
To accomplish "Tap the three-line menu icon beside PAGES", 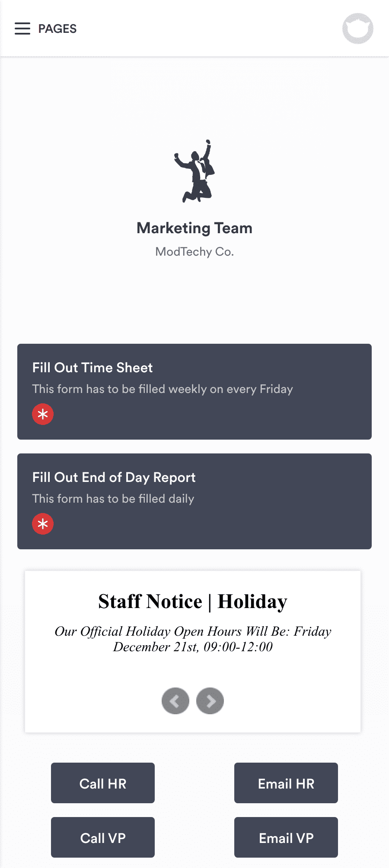I will (x=22, y=29).
